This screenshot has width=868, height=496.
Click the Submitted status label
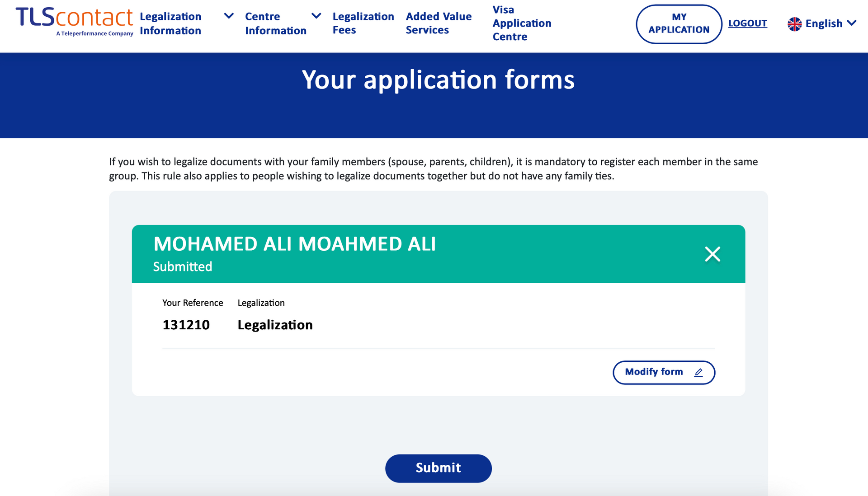coord(183,267)
